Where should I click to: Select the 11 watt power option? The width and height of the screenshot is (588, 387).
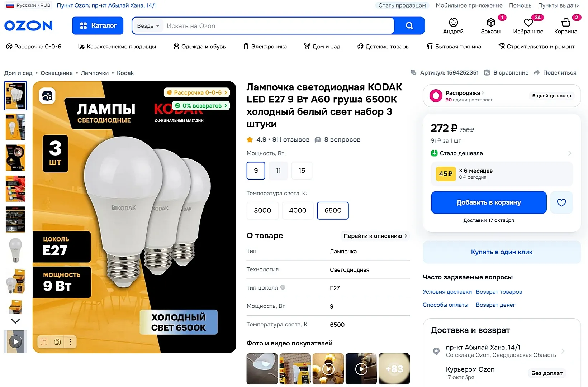278,171
